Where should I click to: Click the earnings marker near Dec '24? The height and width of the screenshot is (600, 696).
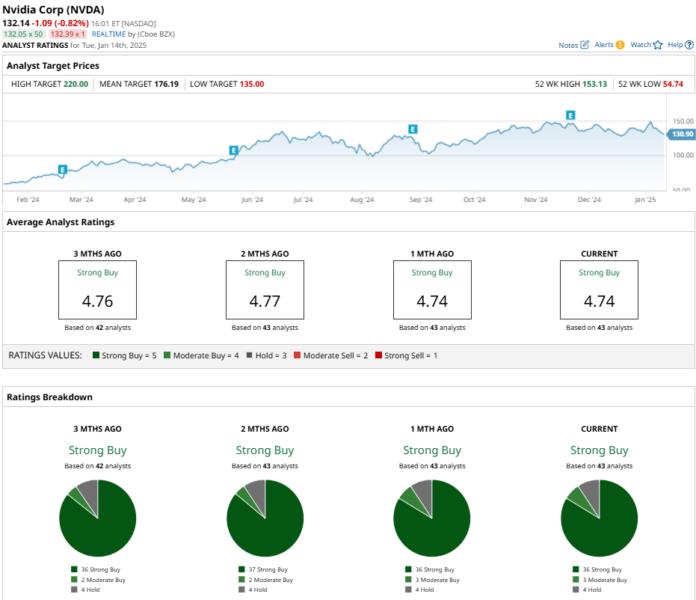571,115
